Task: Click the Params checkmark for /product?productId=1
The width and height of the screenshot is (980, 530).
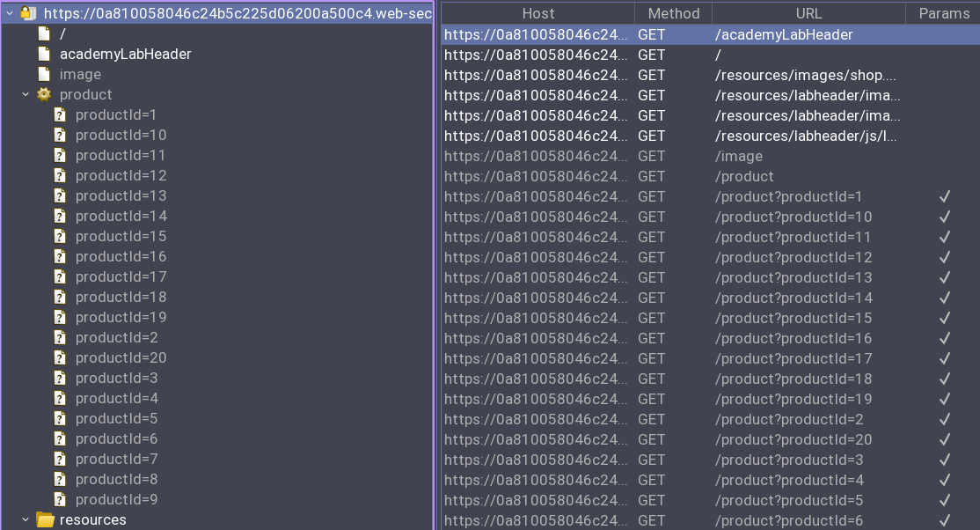Action: click(945, 196)
